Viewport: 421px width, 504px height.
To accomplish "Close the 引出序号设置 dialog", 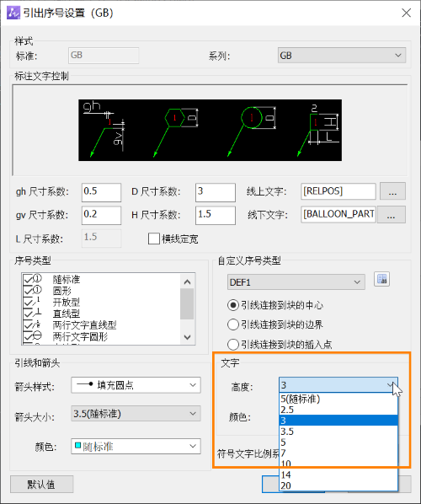I will pos(406,13).
